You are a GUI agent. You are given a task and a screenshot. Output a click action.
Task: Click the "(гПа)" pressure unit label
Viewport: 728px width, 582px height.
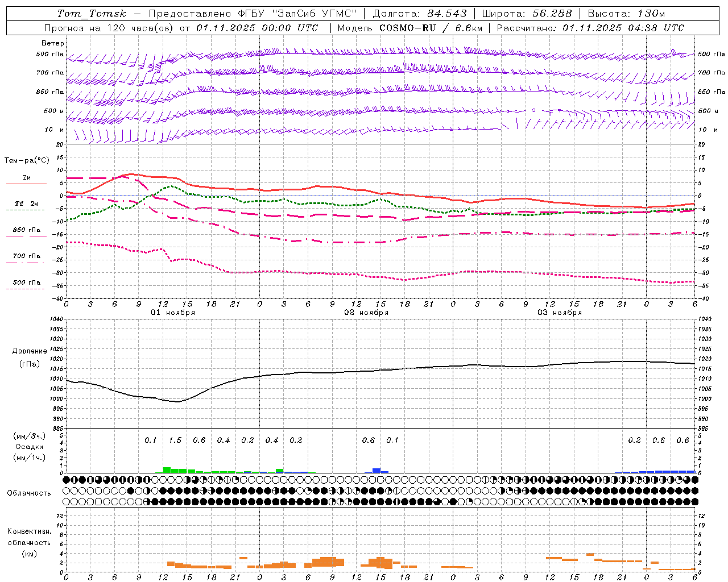pyautogui.click(x=30, y=364)
